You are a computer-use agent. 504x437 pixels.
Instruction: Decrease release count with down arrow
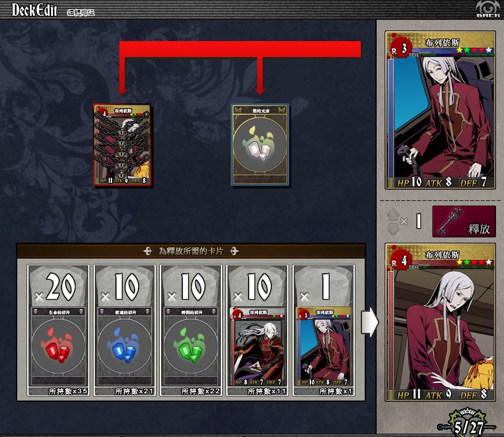(393, 229)
